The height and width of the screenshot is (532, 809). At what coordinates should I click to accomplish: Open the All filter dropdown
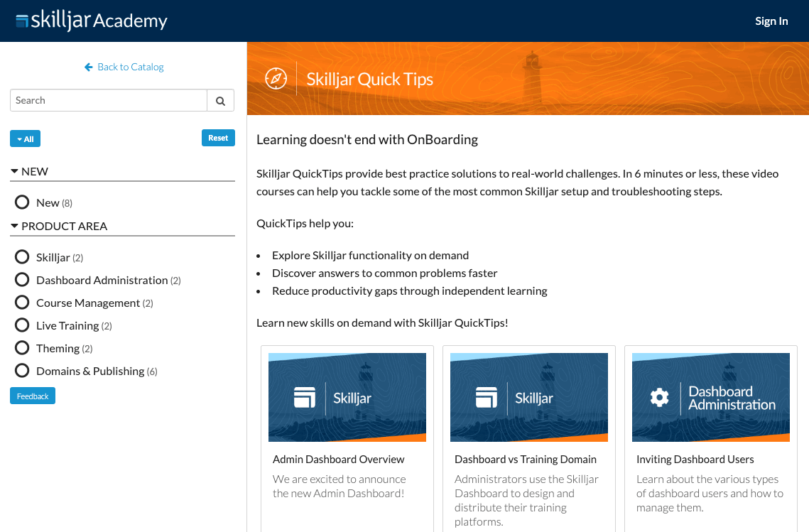pyautogui.click(x=25, y=139)
